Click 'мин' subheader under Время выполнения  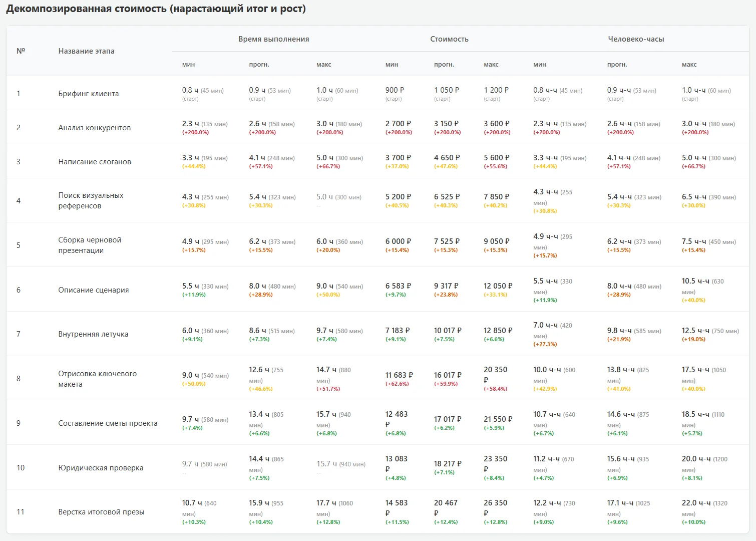(188, 65)
